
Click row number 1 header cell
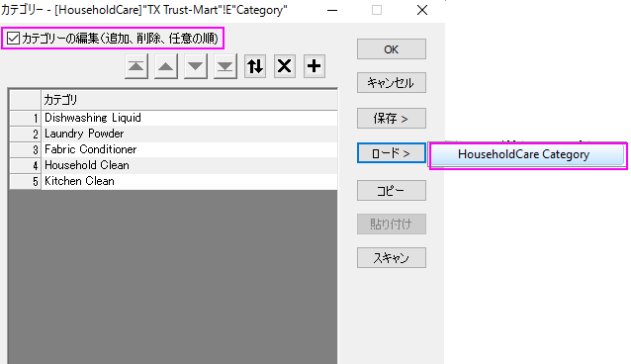click(x=26, y=118)
